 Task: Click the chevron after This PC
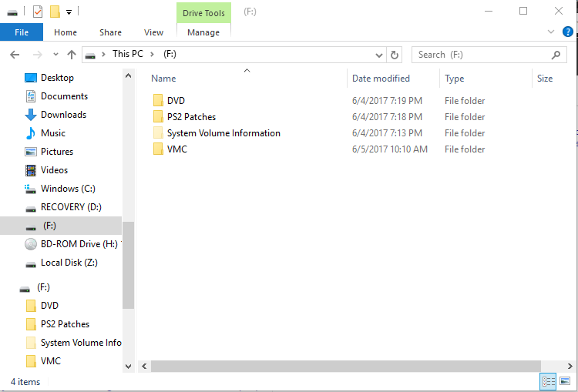pyautogui.click(x=152, y=55)
